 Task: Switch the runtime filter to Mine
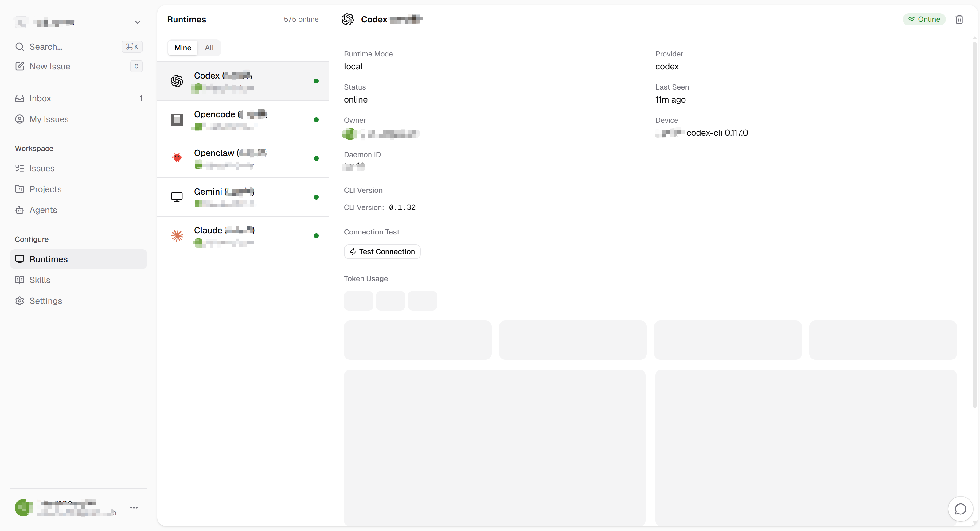[183, 48]
